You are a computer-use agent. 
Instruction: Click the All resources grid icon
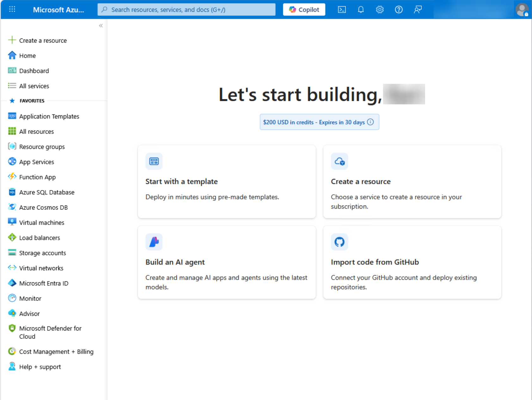click(x=12, y=131)
